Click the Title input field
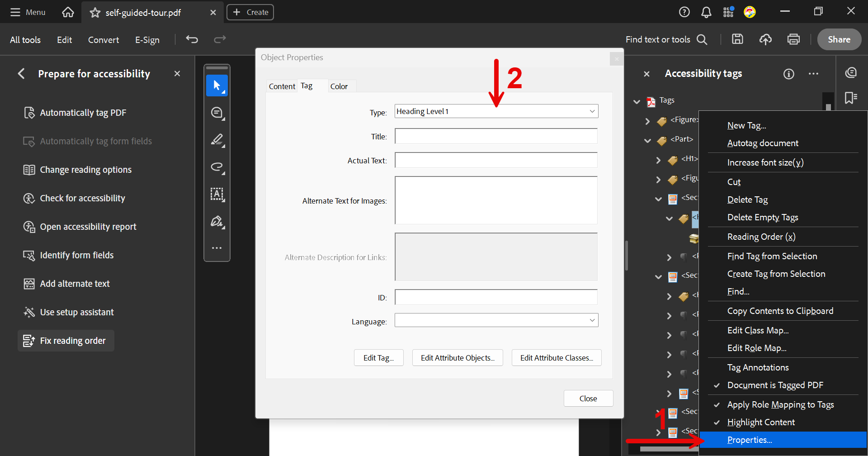868x456 pixels. point(496,136)
